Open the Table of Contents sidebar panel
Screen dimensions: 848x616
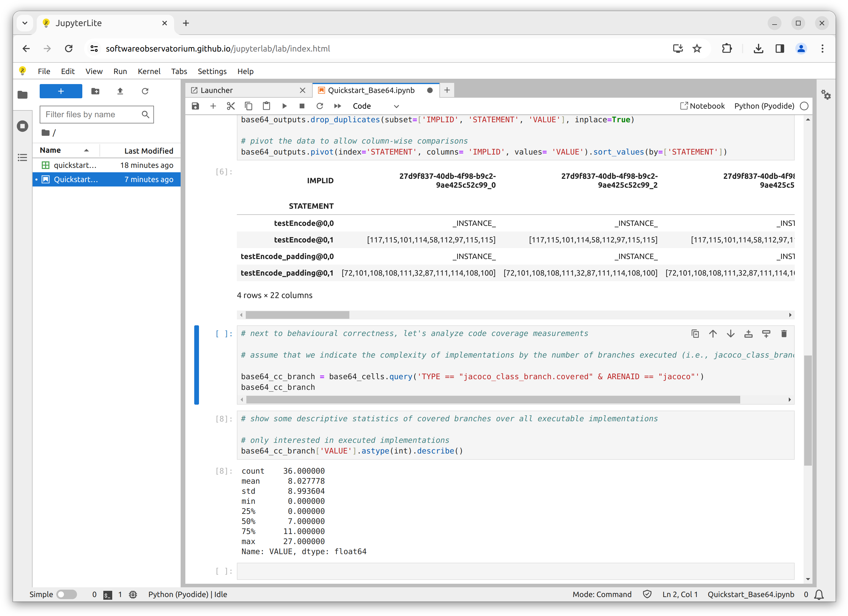[x=23, y=157]
